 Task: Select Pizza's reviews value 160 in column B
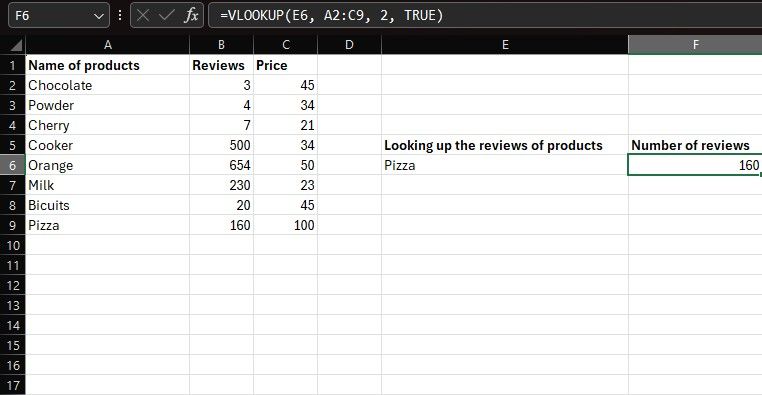coord(221,225)
